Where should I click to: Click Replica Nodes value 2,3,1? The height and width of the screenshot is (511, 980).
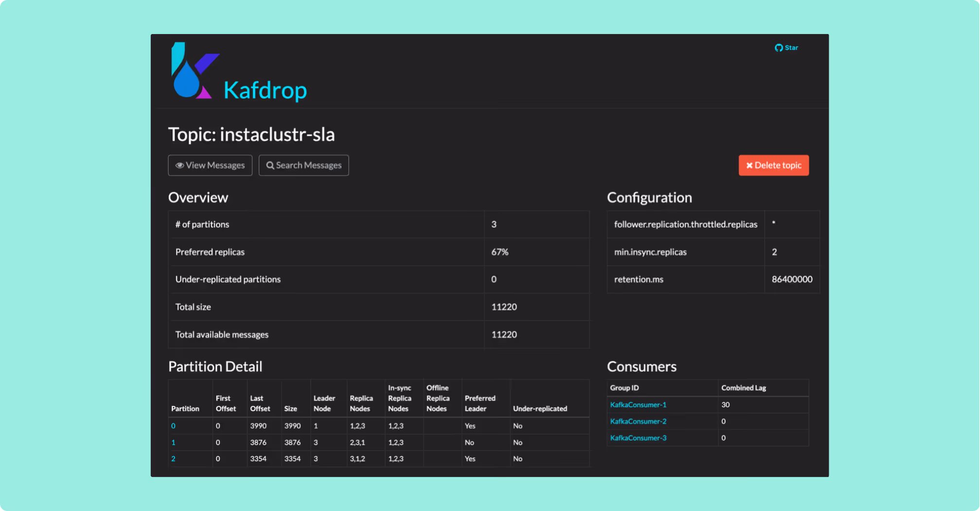[357, 442]
